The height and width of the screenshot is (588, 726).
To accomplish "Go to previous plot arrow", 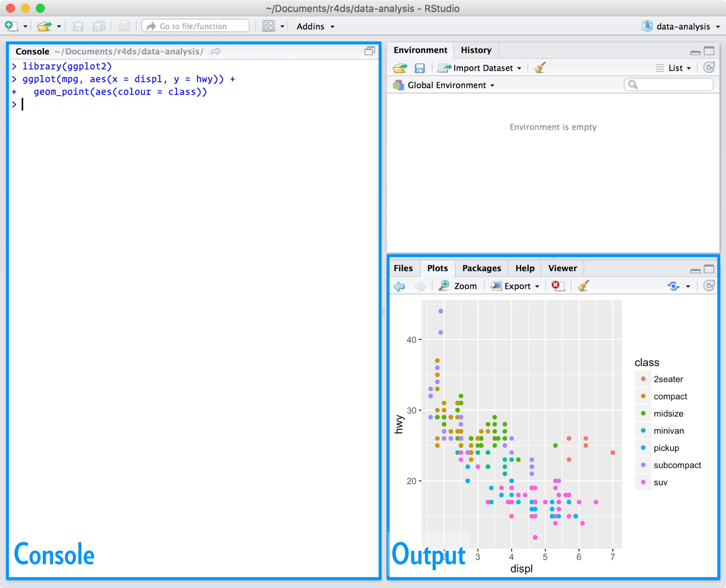I will coord(399,286).
